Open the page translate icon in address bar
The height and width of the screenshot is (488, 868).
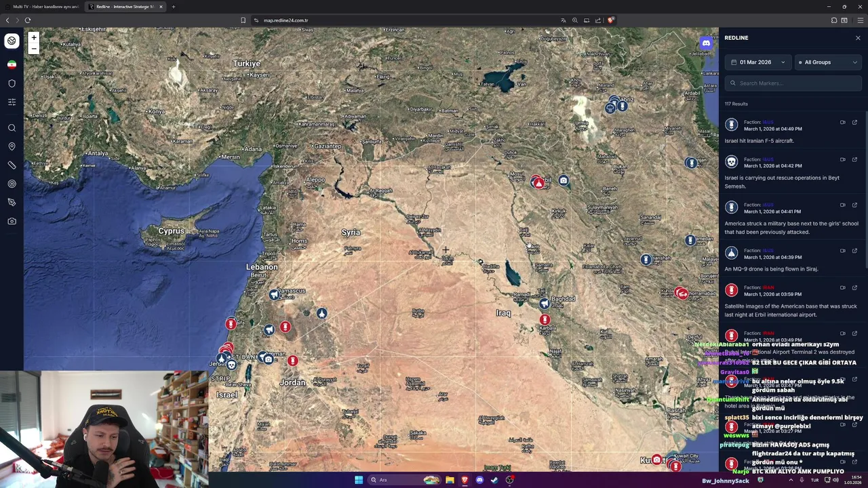(x=564, y=20)
